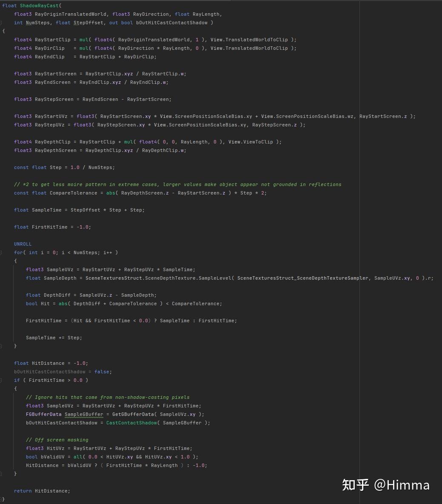The width and height of the screenshot is (442, 504).
Task: Click the Ignore hits comment line
Action: (x=108, y=397)
